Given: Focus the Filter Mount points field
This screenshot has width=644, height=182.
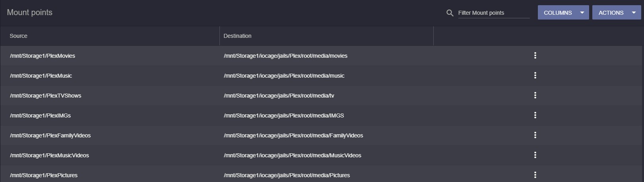Looking at the screenshot, I should 494,13.
